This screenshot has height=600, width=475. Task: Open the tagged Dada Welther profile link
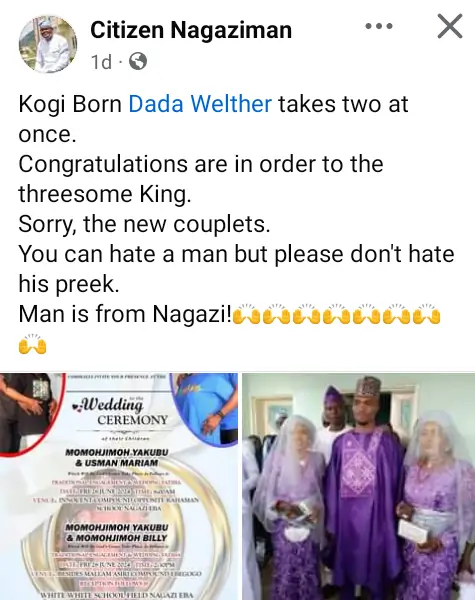tap(200, 104)
